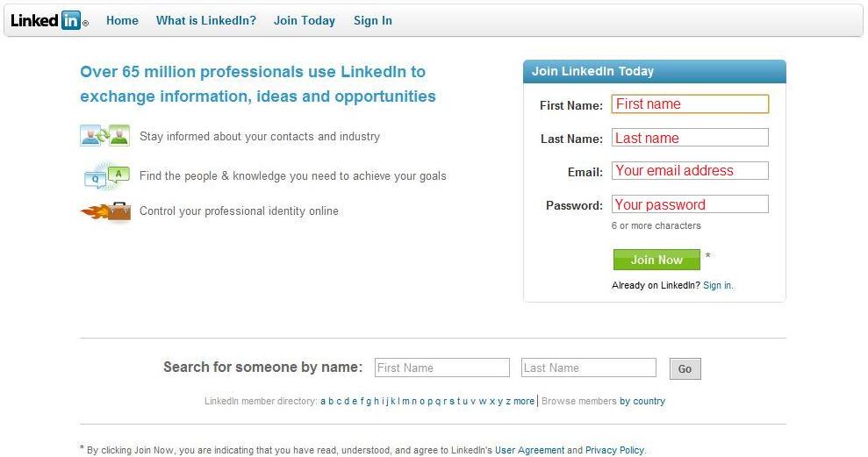Open What is LinkedIn? page
The width and height of the screenshot is (868, 457).
pos(206,20)
